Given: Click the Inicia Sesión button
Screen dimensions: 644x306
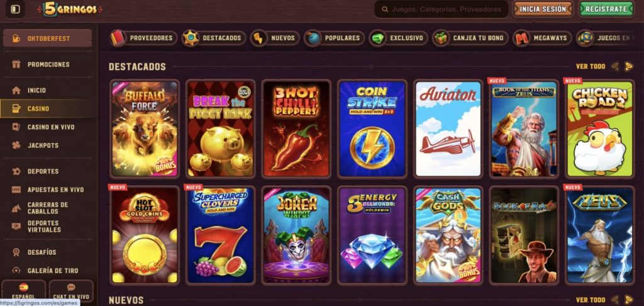Looking at the screenshot, I should (x=543, y=9).
